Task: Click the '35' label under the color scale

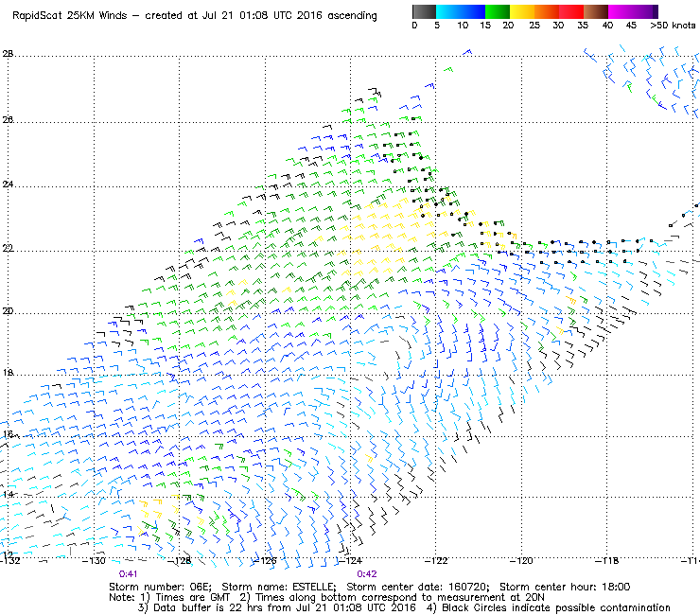Action: tap(583, 26)
